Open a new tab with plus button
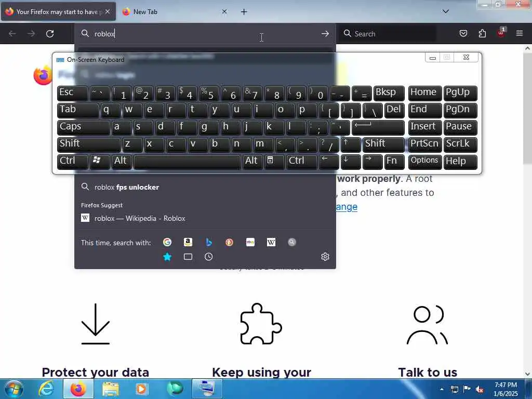This screenshot has height=399, width=532. (244, 12)
